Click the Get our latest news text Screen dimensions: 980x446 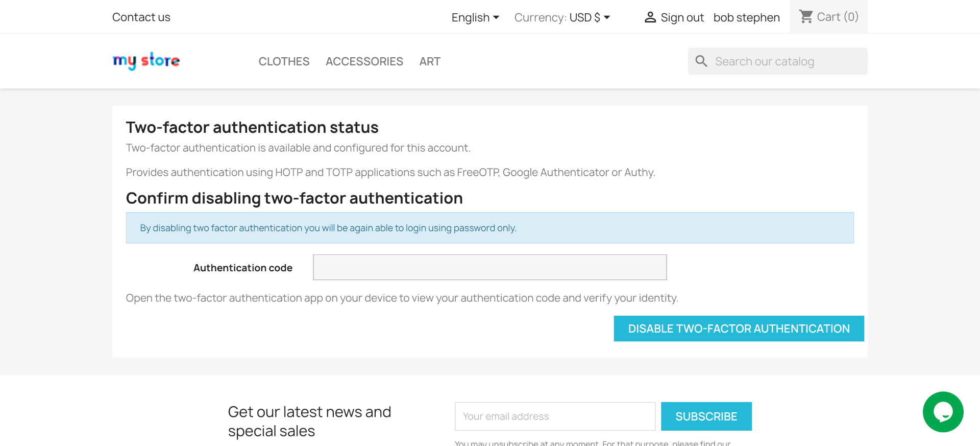tap(309, 421)
